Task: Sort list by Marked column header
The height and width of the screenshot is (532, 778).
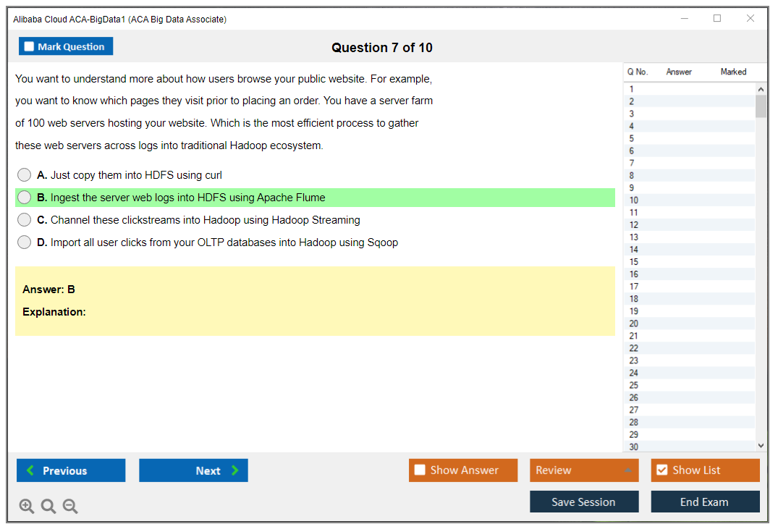Action: point(733,72)
